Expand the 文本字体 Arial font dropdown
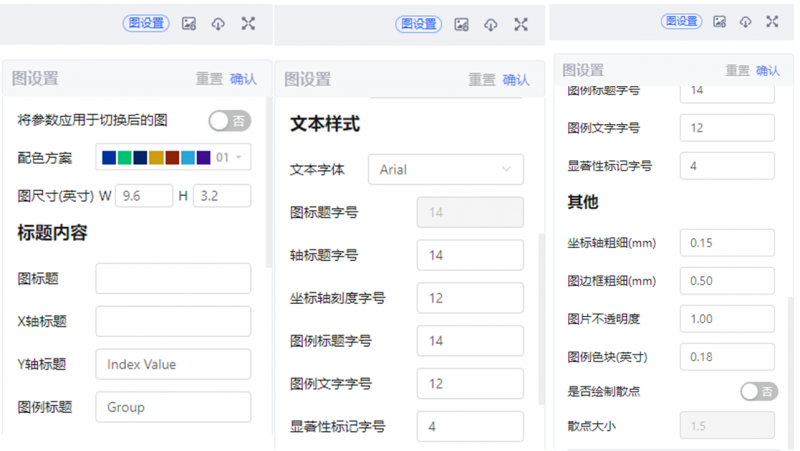 445,170
